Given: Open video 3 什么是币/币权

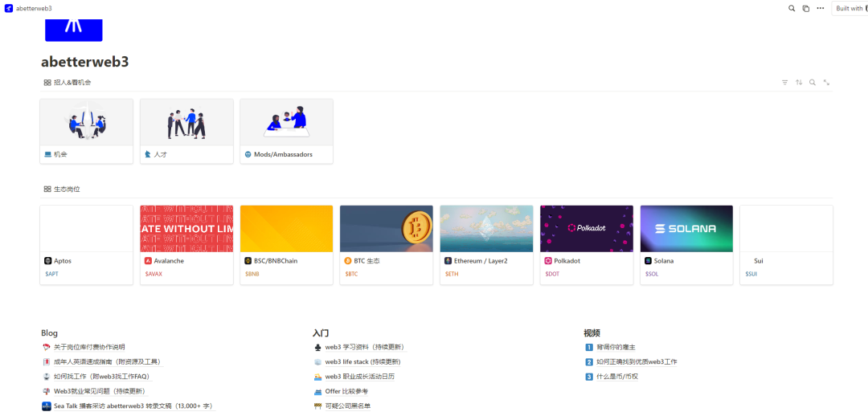Looking at the screenshot, I should coord(618,377).
